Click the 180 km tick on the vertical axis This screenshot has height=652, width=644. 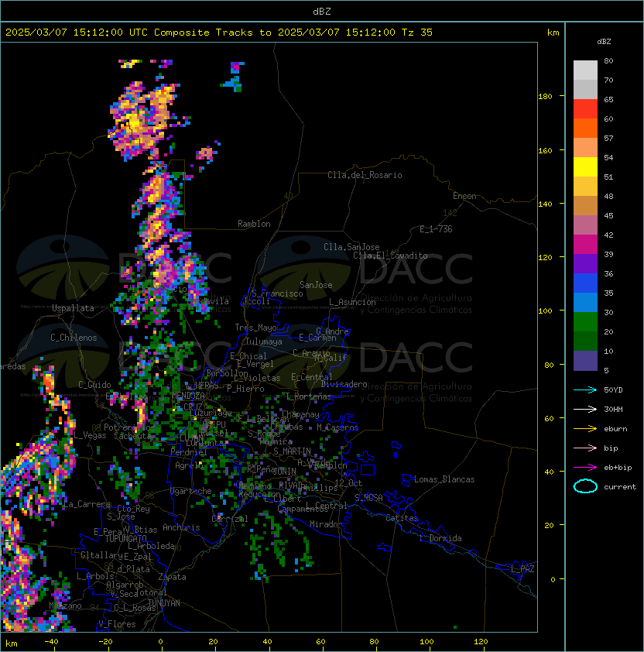[x=545, y=97]
